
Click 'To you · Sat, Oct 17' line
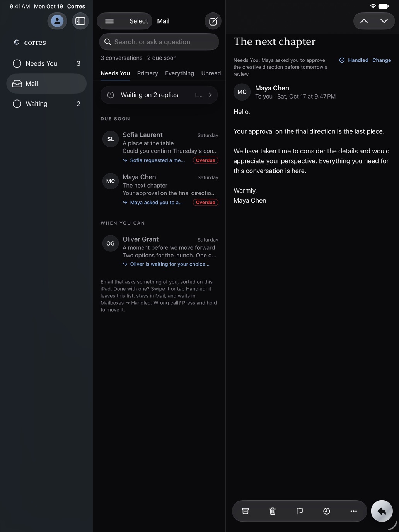pos(295,97)
